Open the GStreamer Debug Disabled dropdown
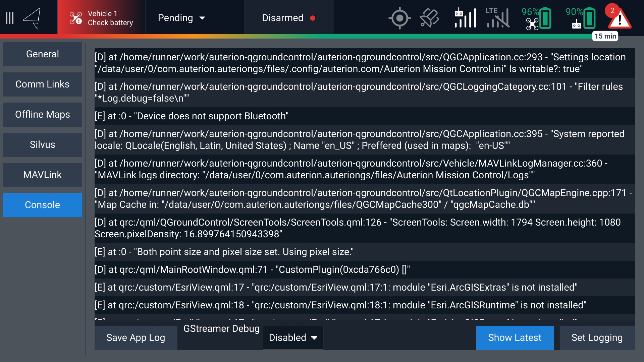This screenshot has height=362, width=644. [293, 338]
